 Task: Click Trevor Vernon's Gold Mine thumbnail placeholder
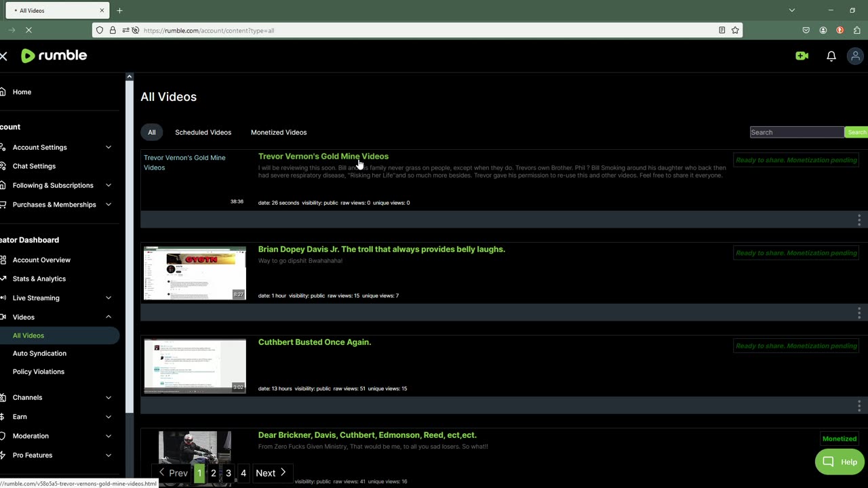coord(195,180)
